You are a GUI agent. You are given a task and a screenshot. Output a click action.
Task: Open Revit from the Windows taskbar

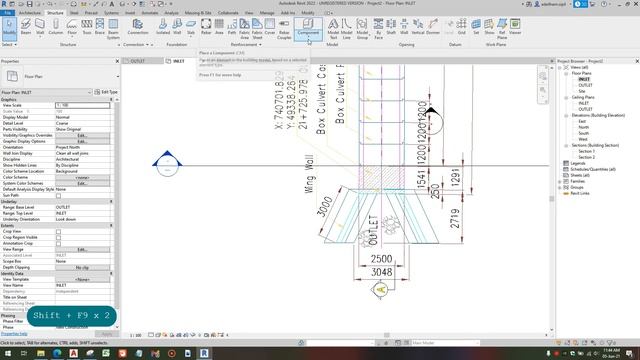[x=204, y=353]
